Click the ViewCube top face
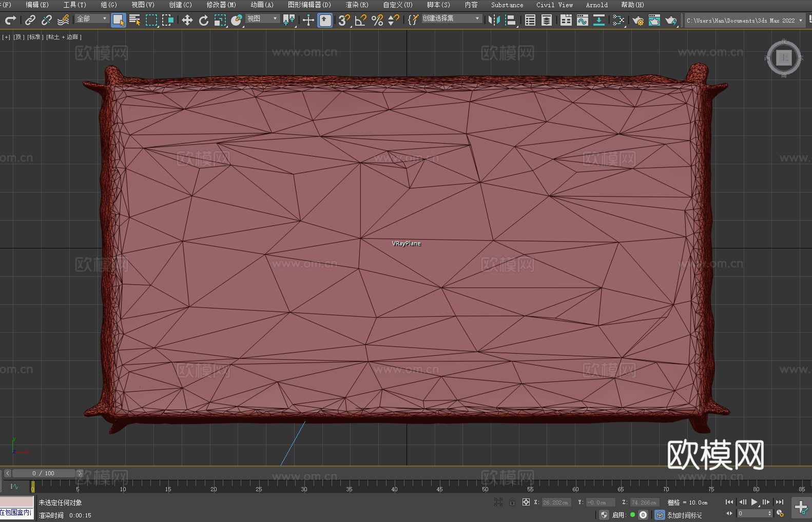 tap(784, 58)
